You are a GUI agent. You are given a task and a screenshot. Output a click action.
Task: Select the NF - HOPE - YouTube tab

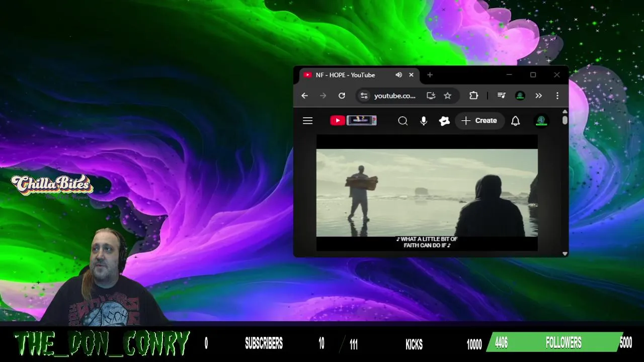[x=360, y=75]
